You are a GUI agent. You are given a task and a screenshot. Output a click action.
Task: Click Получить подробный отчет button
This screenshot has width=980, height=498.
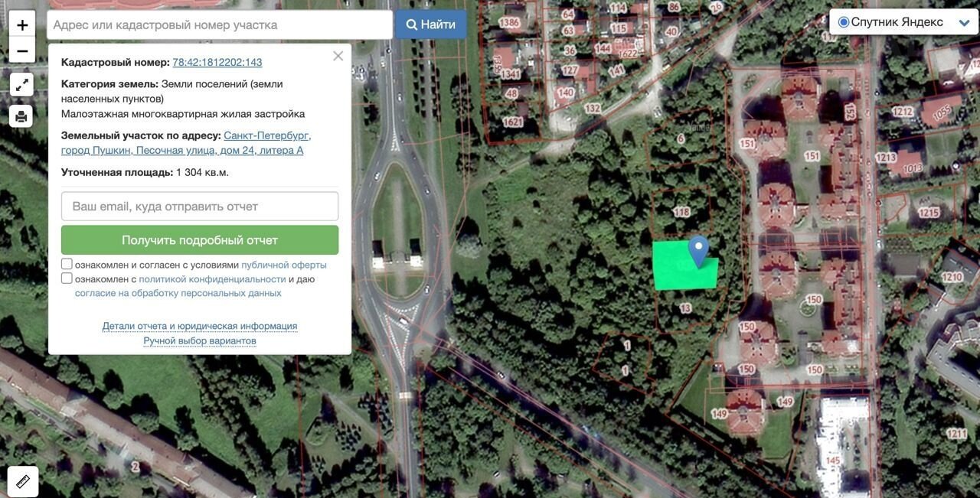(200, 240)
